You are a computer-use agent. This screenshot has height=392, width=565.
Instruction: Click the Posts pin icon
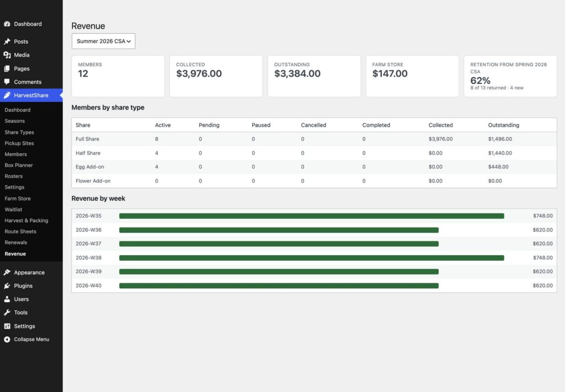pos(7,41)
